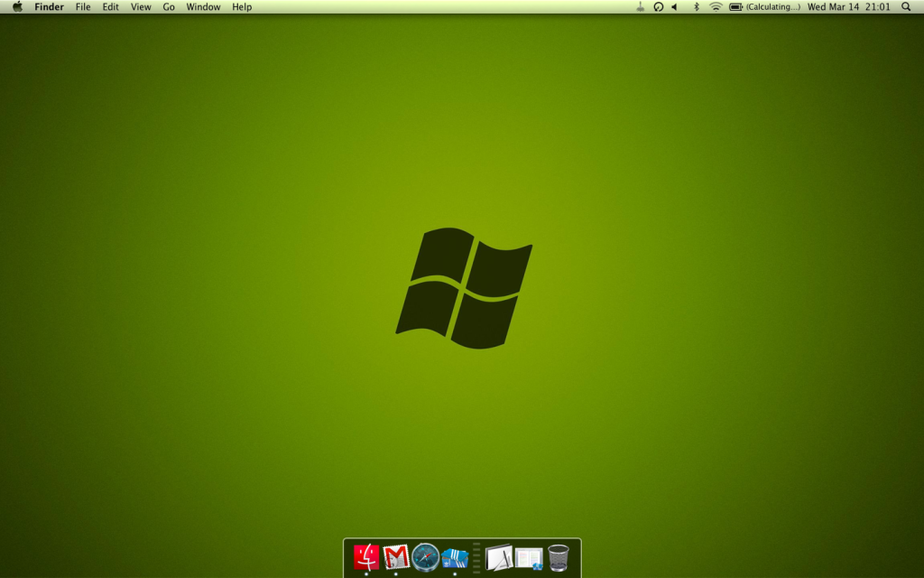Open the blue shoebox app in Dock
The image size is (924, 578).
pyautogui.click(x=455, y=558)
